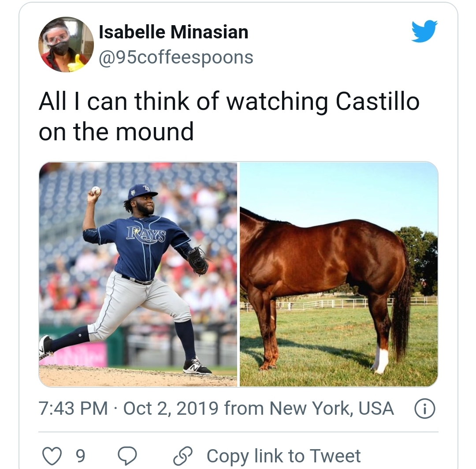
Task: Click the Isabelle Minasian display name
Action: (174, 32)
